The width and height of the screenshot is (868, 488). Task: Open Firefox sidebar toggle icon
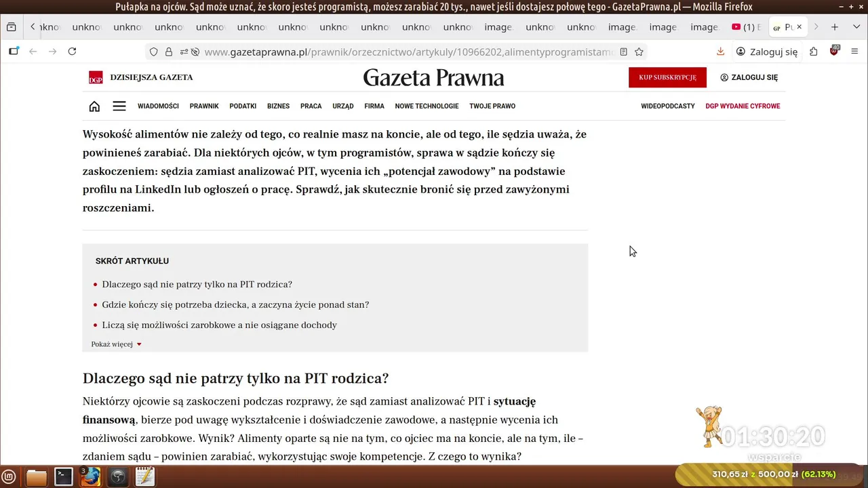tap(14, 52)
